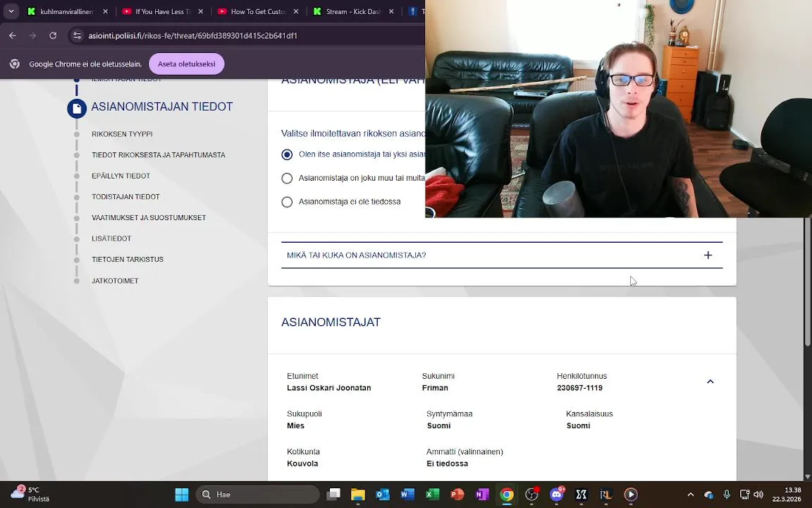Click the Henkilötunnus value 230697-1119
Viewport: 812px width, 508px height.
click(x=579, y=388)
